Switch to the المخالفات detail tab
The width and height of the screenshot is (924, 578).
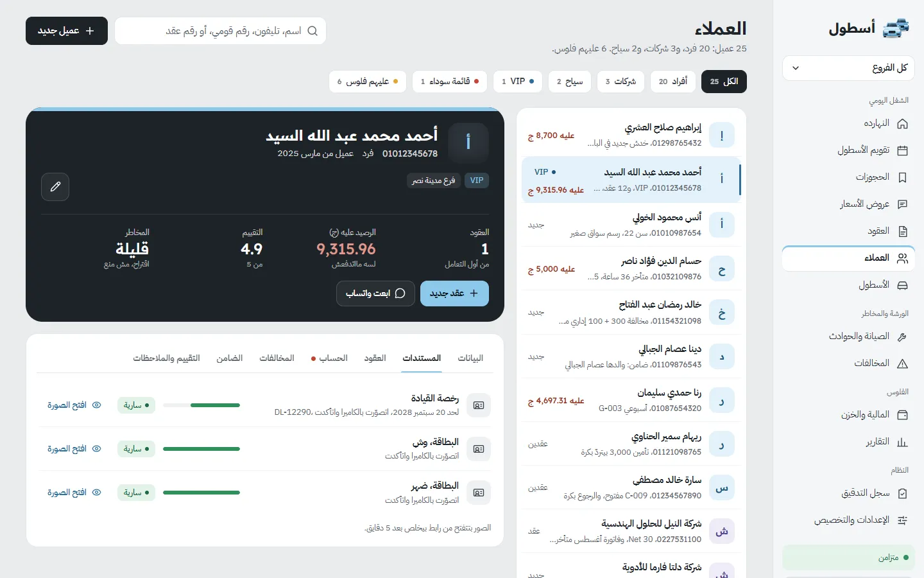pos(277,358)
